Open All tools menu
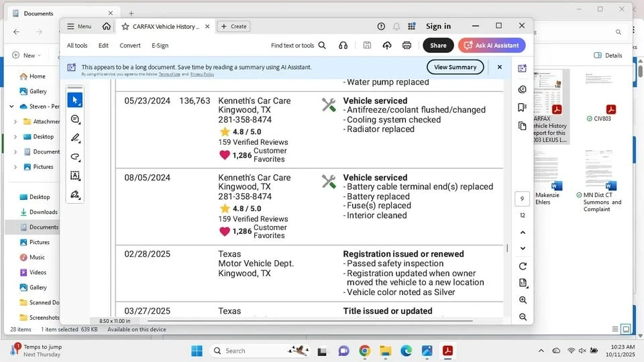 tap(77, 46)
